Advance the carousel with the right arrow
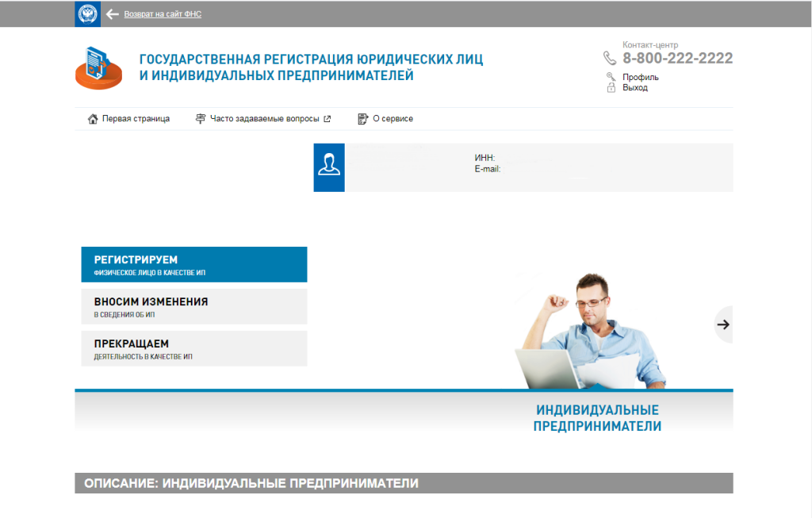The width and height of the screenshot is (812, 518). (x=722, y=324)
